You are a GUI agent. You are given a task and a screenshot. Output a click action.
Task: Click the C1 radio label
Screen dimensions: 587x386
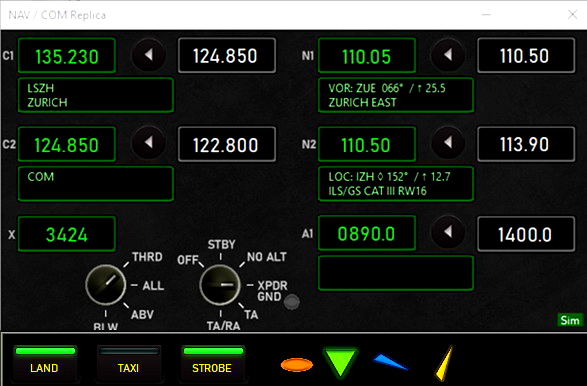point(8,55)
